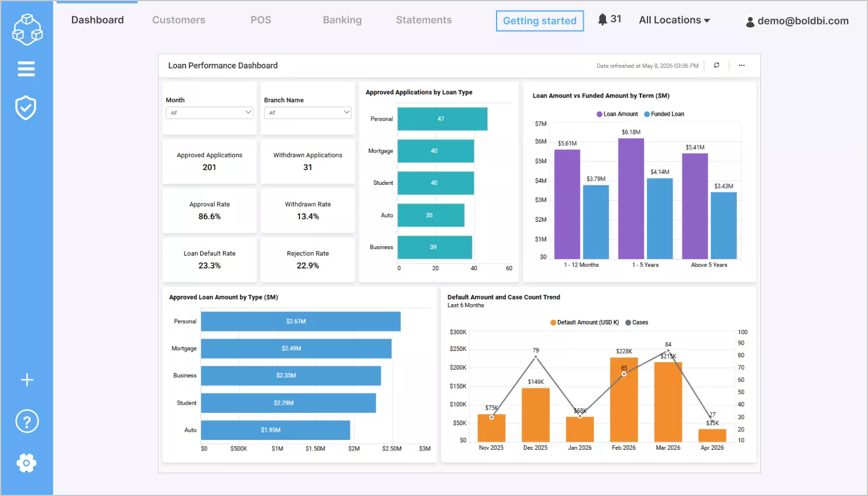Screen dimensions: 868x496
Task: Click the Auto $1.95M loan bar
Action: (x=275, y=430)
